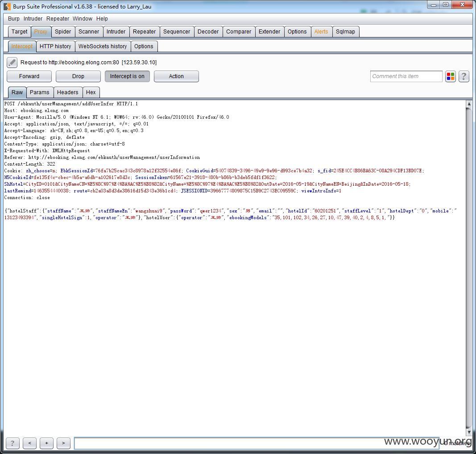
Task: Switch to the Target tab
Action: pyautogui.click(x=20, y=32)
